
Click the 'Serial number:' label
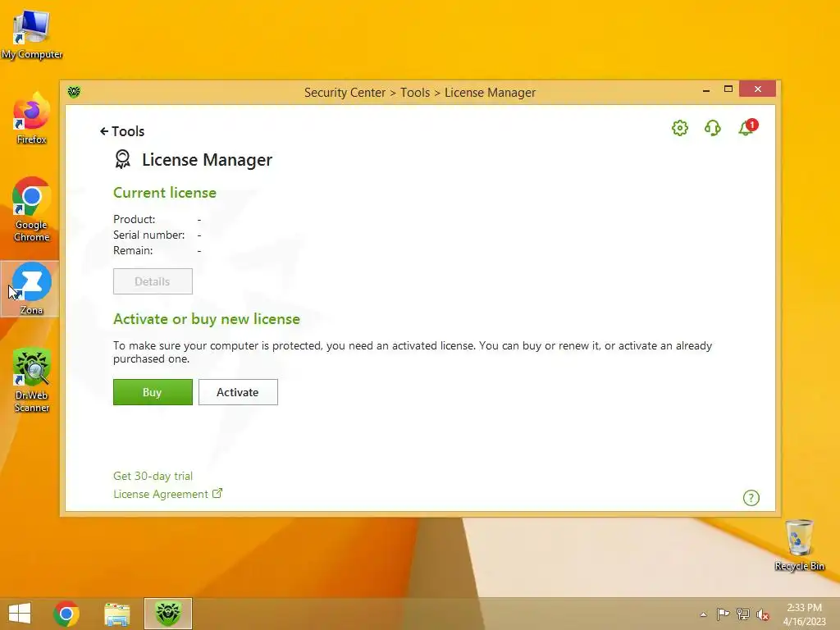(149, 235)
